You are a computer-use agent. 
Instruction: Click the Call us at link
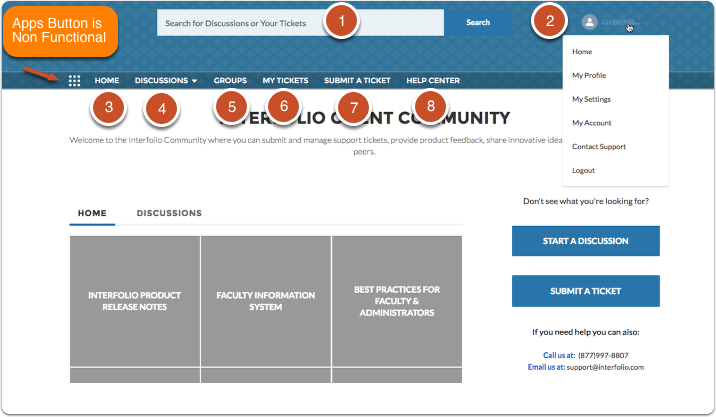[x=559, y=355]
